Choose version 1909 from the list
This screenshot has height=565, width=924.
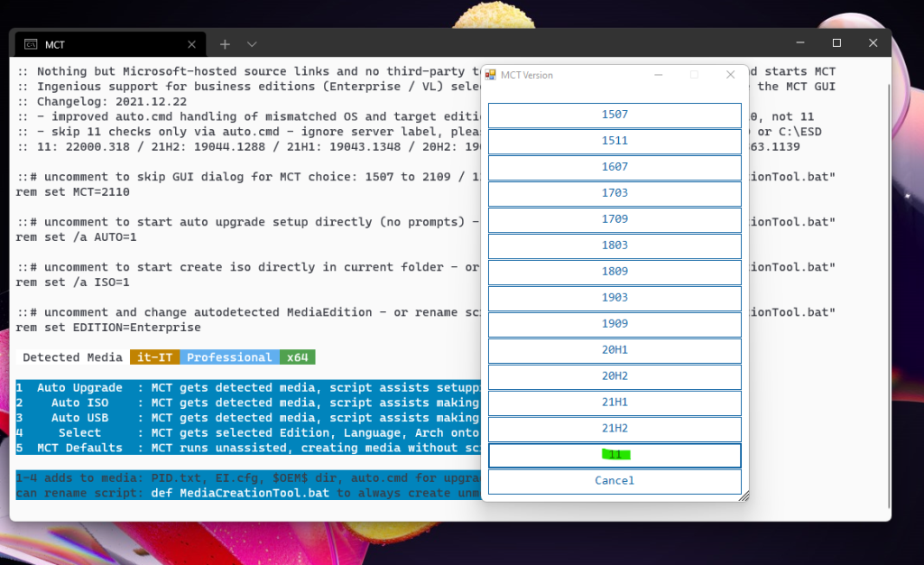614,324
